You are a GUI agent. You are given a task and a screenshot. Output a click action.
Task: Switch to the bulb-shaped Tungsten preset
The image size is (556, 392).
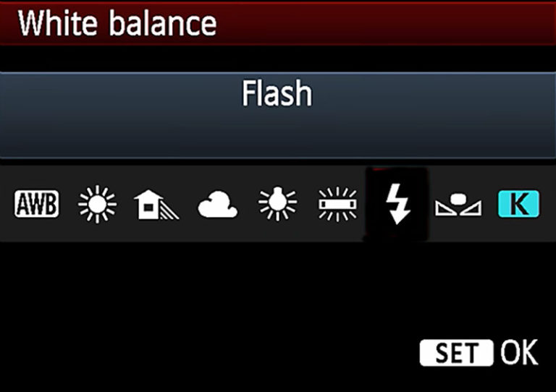coord(278,204)
